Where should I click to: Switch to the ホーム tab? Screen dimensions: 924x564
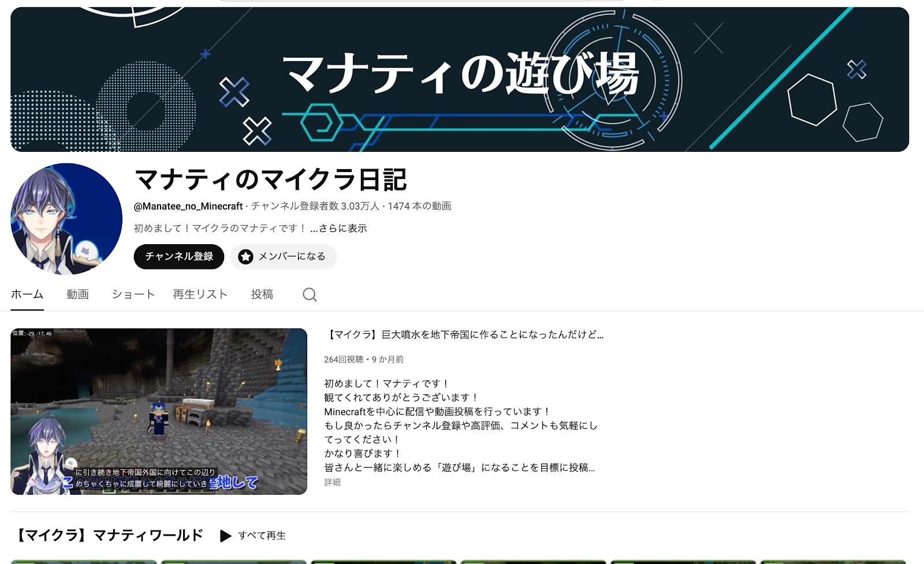(x=26, y=294)
